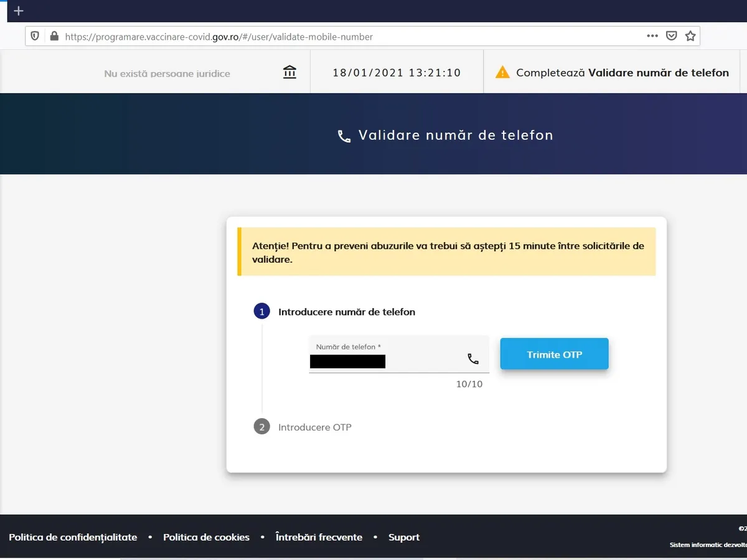The image size is (747, 560).
Task: Click the site security padlock icon
Action: (x=54, y=36)
